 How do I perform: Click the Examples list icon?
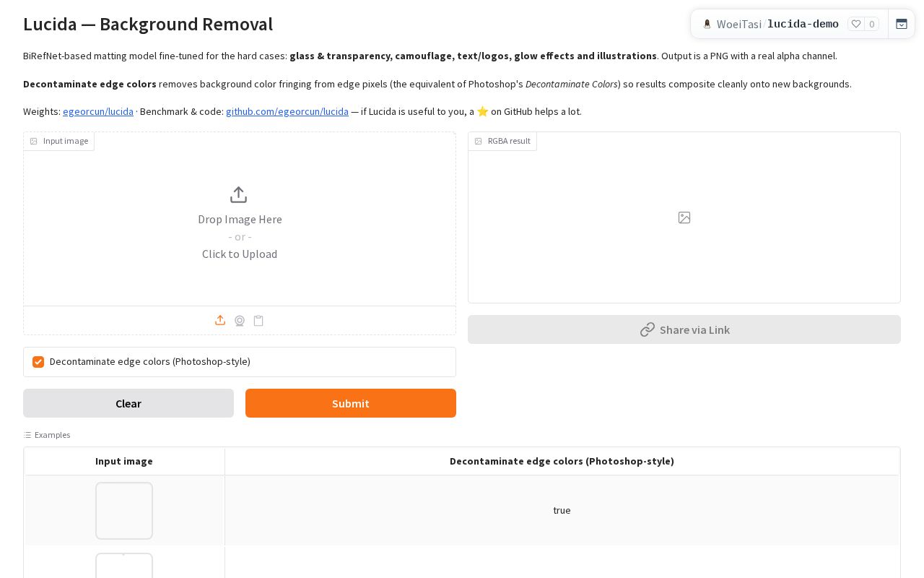click(27, 435)
